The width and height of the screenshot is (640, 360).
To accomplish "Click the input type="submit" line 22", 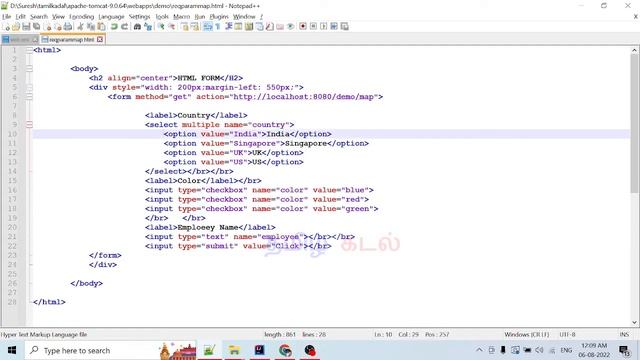I will pos(238,247).
